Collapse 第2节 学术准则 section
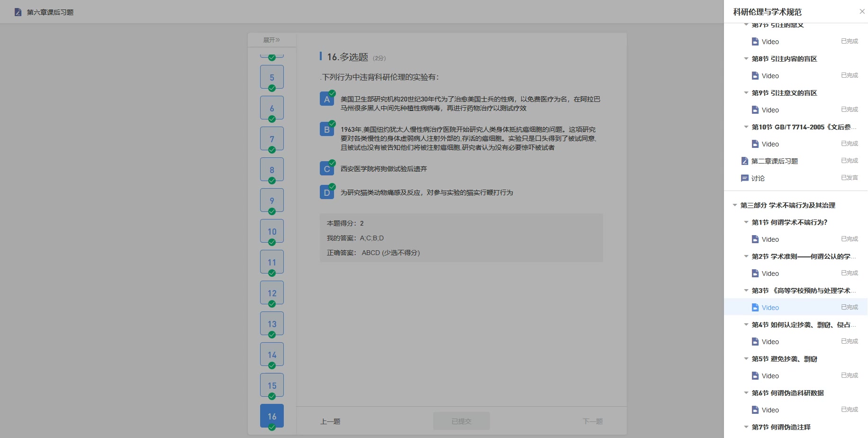868x438 pixels. 746,256
